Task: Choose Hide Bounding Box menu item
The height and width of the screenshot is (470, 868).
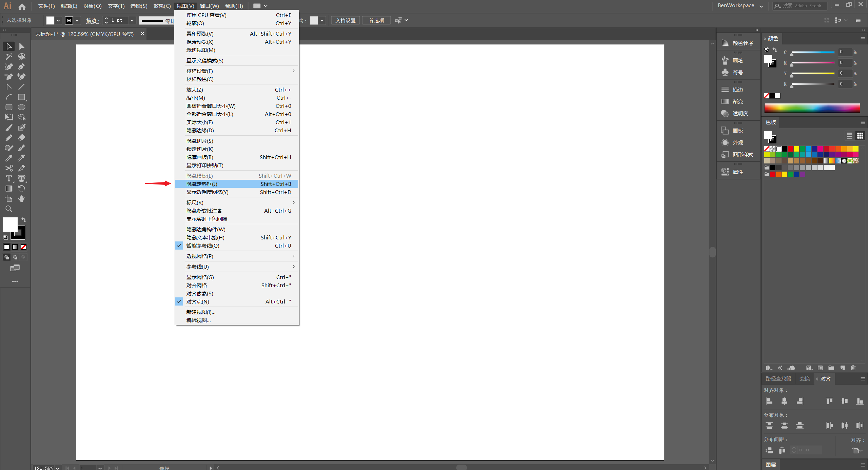Action: pos(202,184)
